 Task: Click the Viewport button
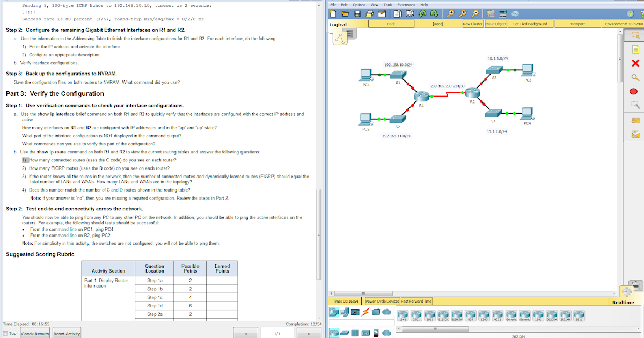tap(577, 24)
